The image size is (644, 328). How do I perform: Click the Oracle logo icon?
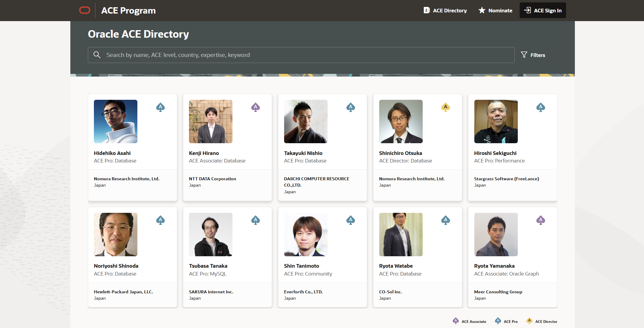click(85, 10)
